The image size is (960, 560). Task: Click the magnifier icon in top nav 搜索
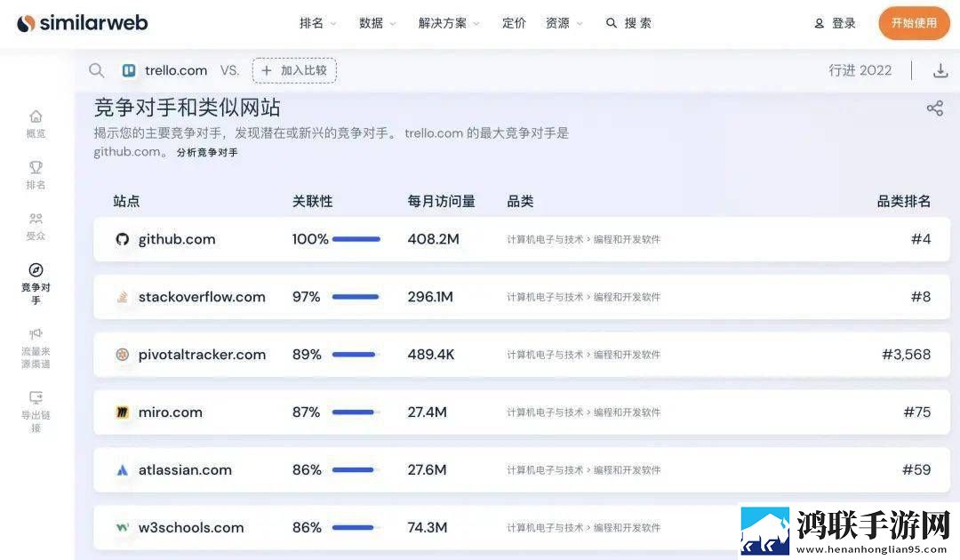point(611,23)
